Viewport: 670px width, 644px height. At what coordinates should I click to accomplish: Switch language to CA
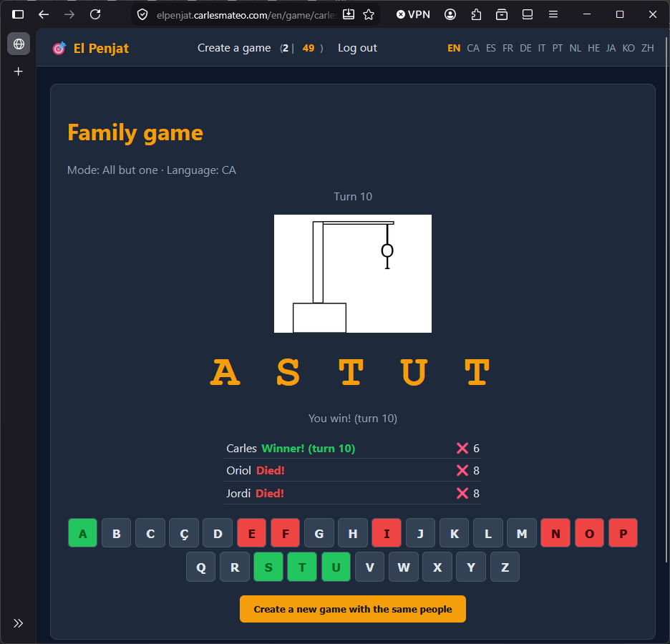point(473,48)
